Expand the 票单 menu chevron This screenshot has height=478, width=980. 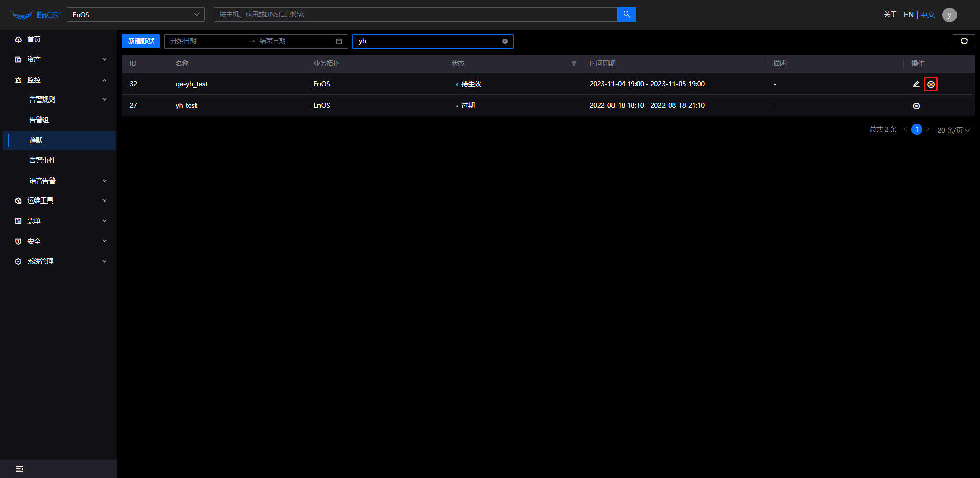pyautogui.click(x=104, y=221)
